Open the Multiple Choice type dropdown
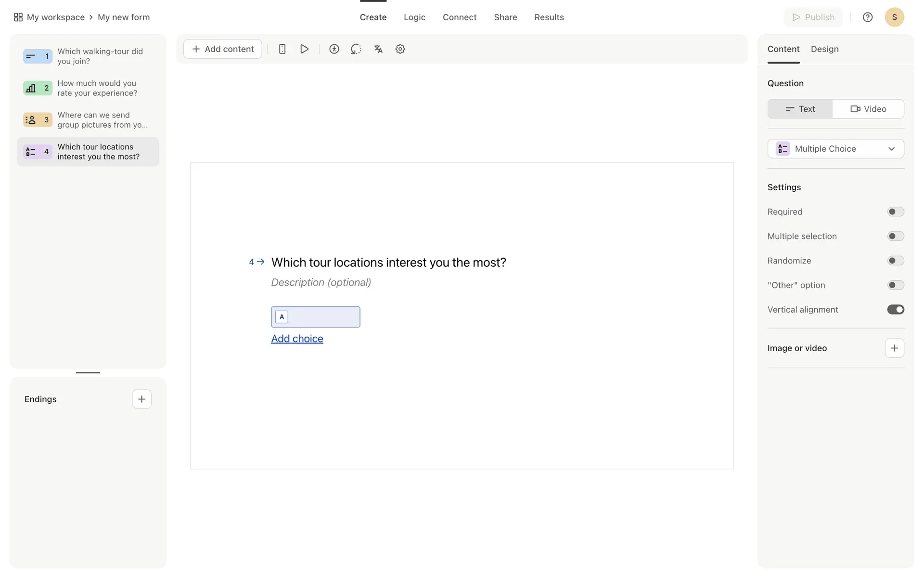This screenshot has width=924, height=578. pyautogui.click(x=835, y=149)
